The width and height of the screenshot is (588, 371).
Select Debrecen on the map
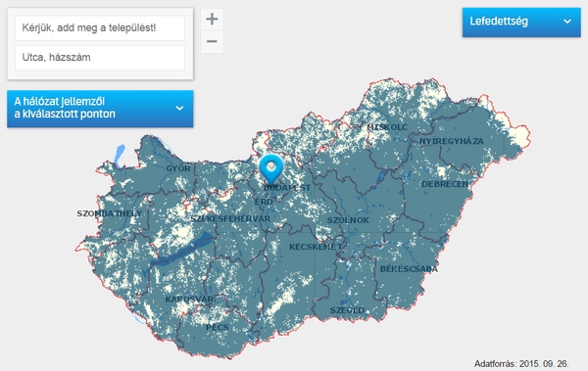point(445,184)
